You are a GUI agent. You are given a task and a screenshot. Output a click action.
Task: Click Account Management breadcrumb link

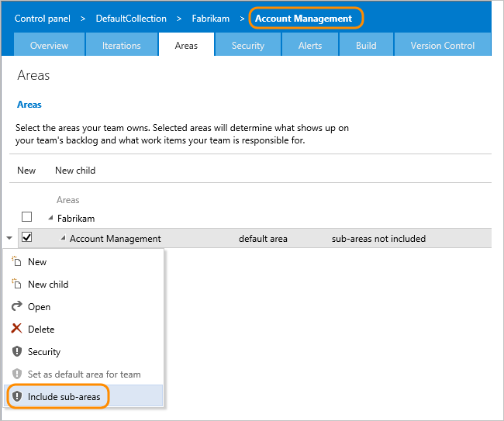[303, 19]
